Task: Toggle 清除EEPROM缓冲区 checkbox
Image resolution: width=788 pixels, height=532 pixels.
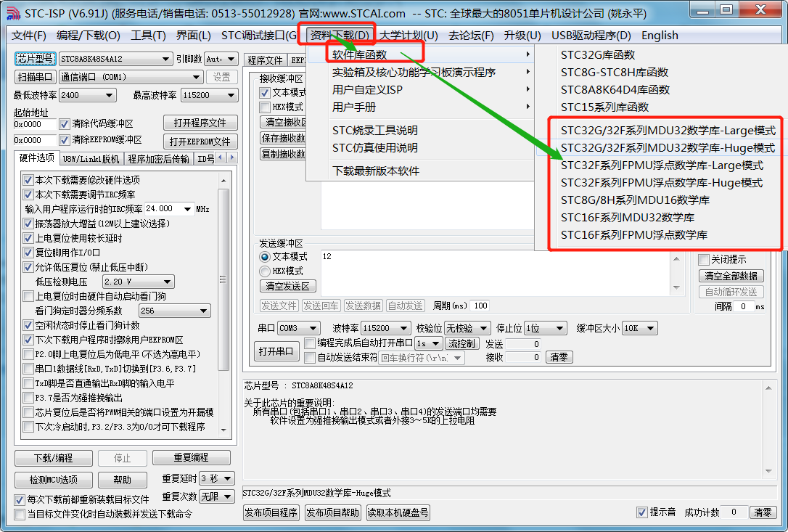Action: [64, 140]
